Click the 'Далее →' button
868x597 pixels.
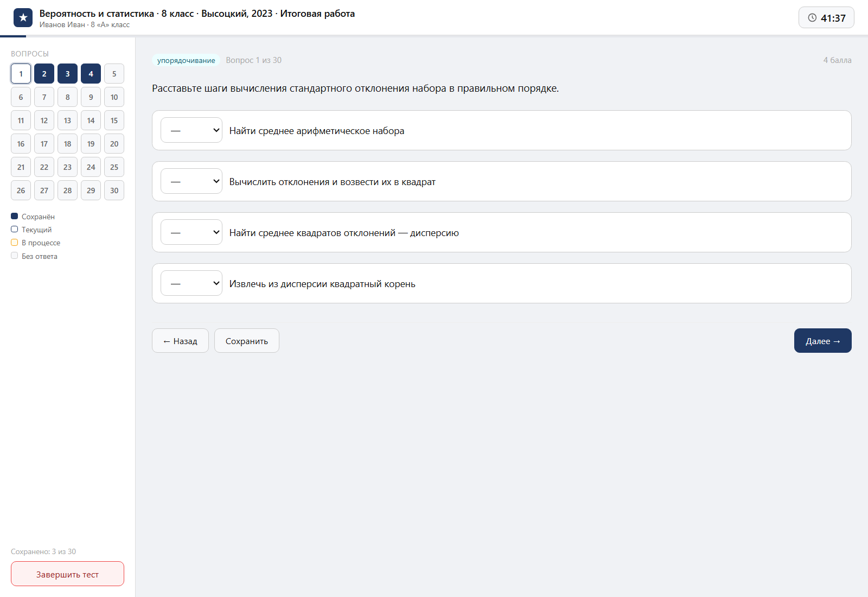coord(822,341)
